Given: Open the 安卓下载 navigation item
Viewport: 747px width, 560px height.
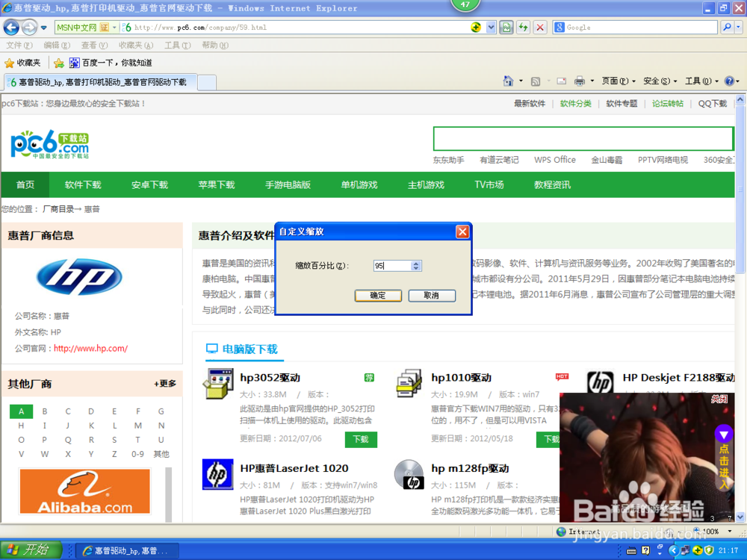Looking at the screenshot, I should (x=149, y=184).
